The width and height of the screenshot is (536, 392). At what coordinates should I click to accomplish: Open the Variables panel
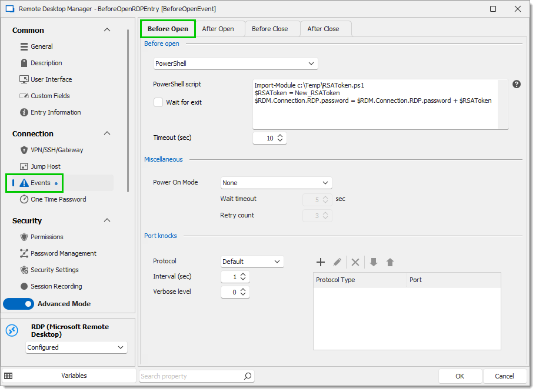pos(69,376)
